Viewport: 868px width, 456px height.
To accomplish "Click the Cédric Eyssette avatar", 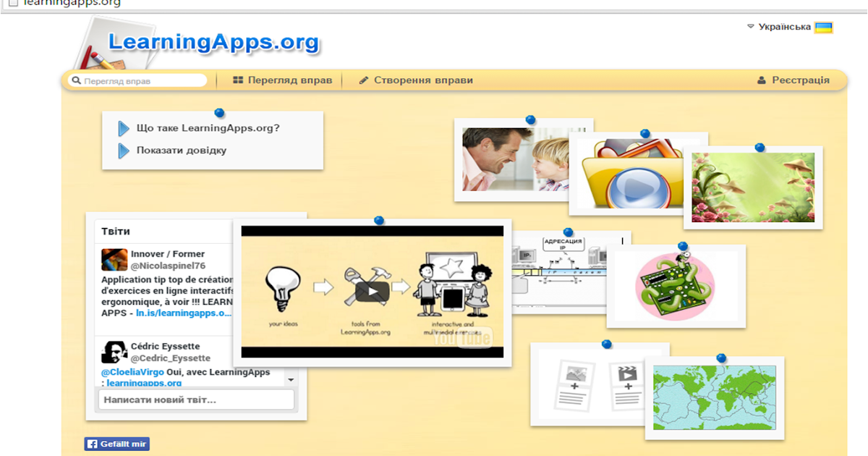I will 114,352.
